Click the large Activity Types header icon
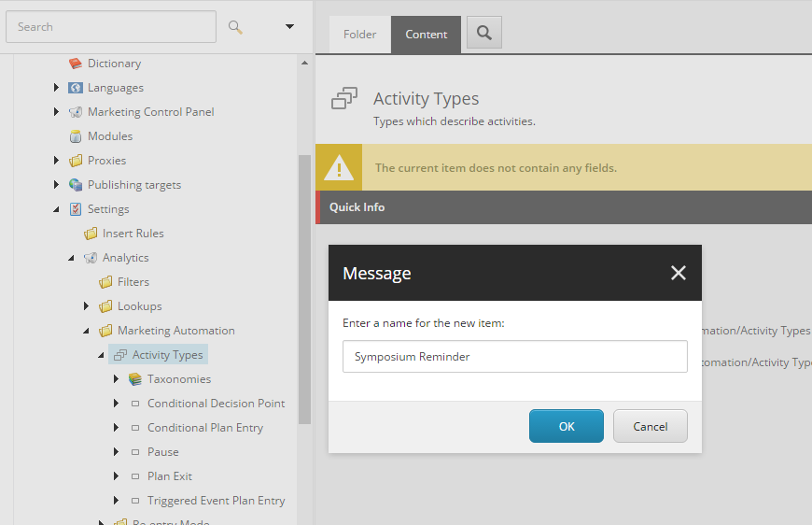The width and height of the screenshot is (812, 525). pyautogui.click(x=344, y=98)
